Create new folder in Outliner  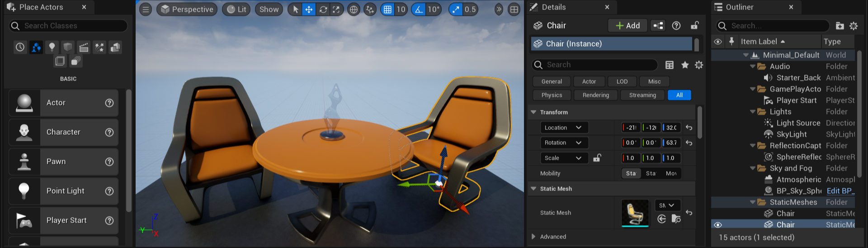840,26
